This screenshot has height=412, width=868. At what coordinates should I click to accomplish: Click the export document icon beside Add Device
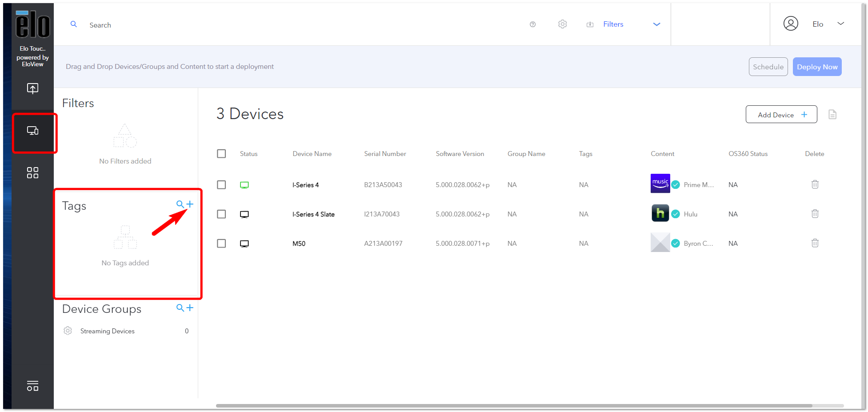(x=832, y=115)
